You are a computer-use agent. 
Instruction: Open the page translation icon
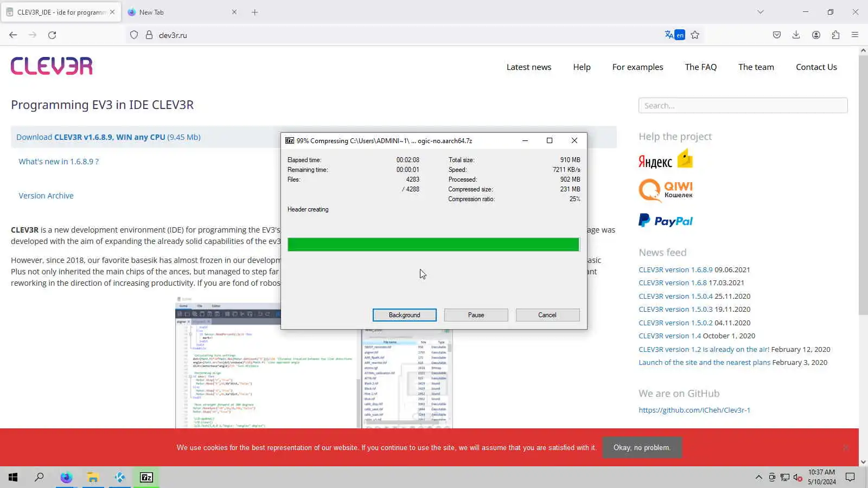pyautogui.click(x=675, y=35)
